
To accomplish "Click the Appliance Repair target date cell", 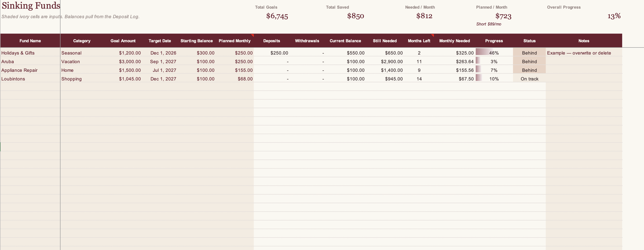I will [160, 70].
